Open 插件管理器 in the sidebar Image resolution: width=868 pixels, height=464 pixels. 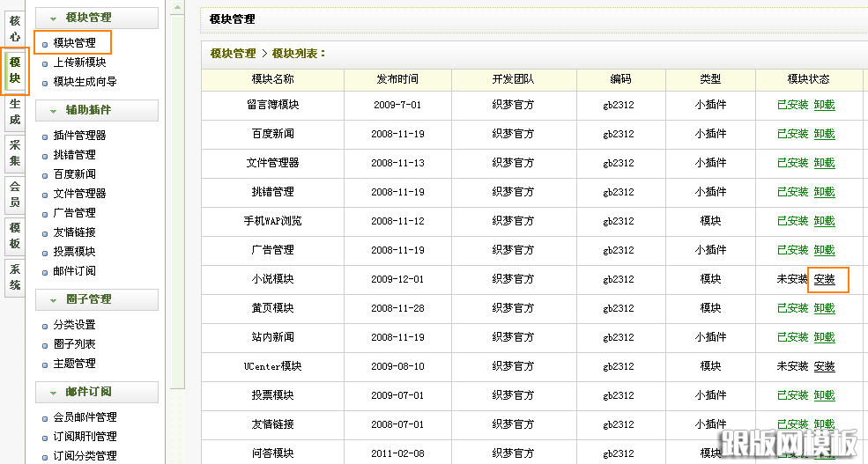[x=79, y=136]
